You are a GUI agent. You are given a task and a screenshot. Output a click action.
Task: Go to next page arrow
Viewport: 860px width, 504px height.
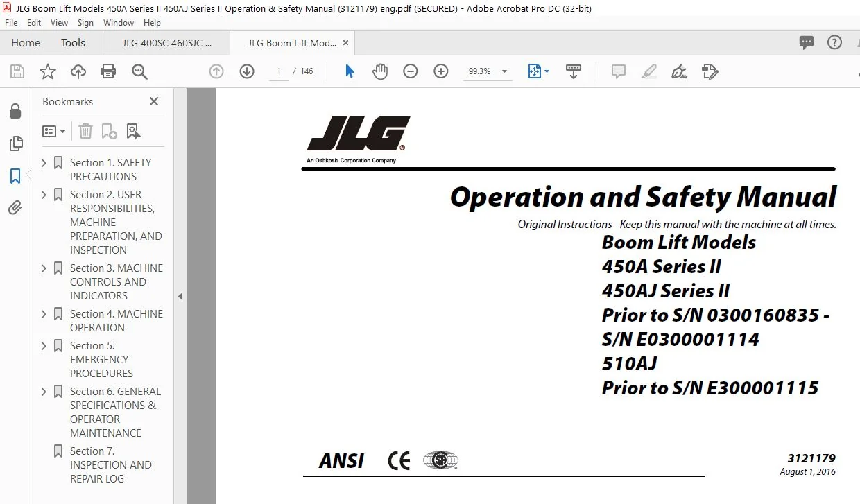247,71
